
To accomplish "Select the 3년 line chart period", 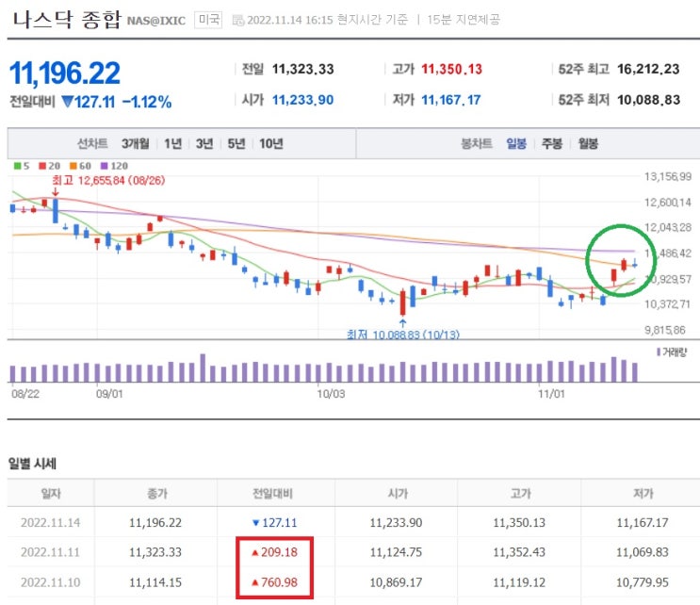I will click(204, 144).
